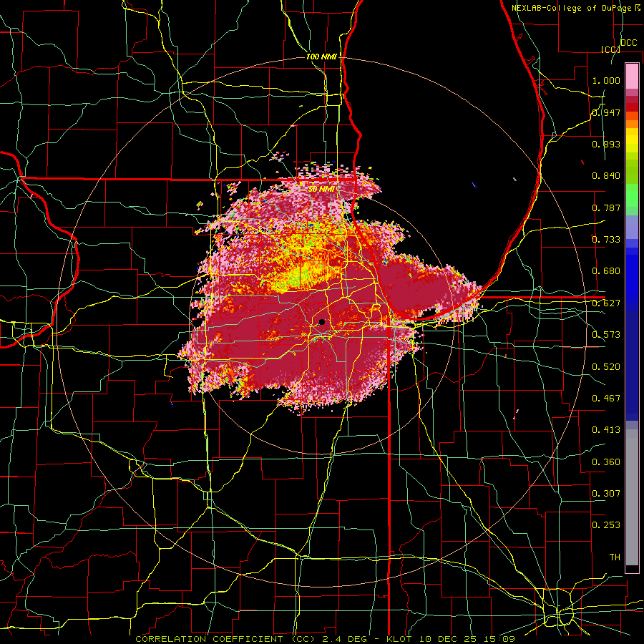The height and width of the screenshot is (644, 644).
Task: Click the 0.520 color scale value
Action: pyautogui.click(x=606, y=367)
